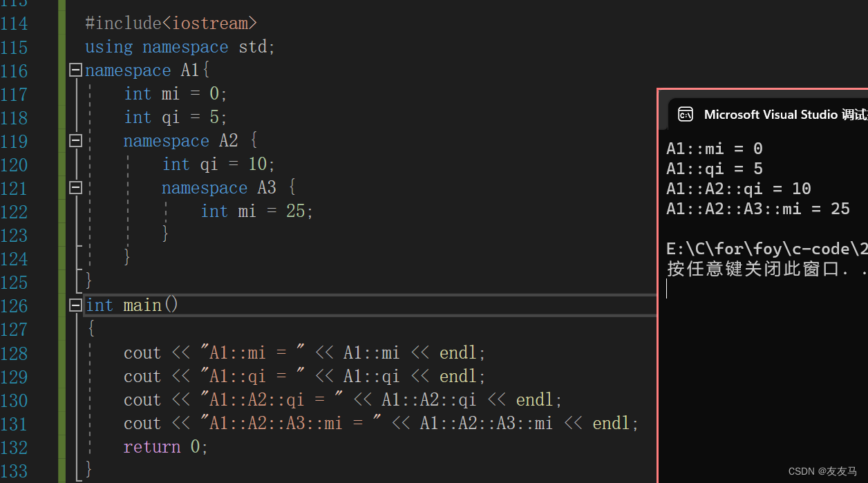Collapse the namespace A3 code block
The image size is (868, 483).
[75, 187]
